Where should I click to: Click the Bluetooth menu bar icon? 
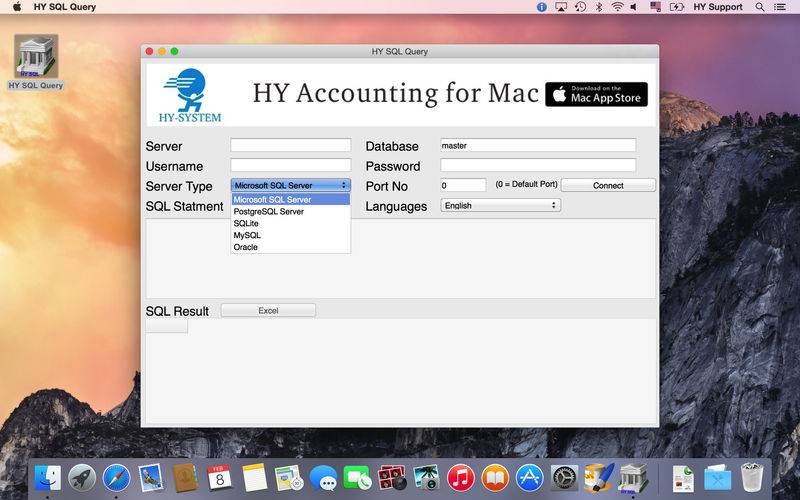click(599, 7)
